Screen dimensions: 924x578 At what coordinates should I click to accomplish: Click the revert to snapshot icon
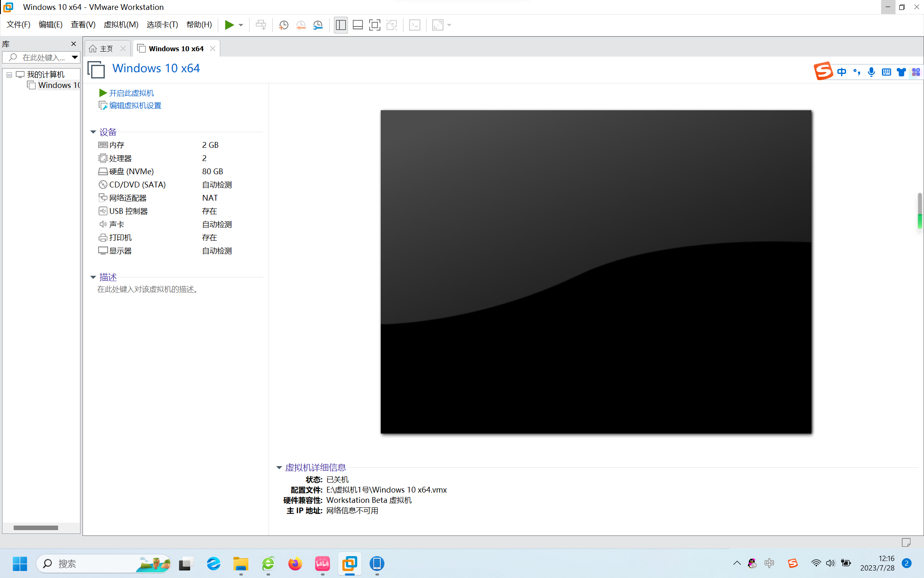[x=301, y=25]
